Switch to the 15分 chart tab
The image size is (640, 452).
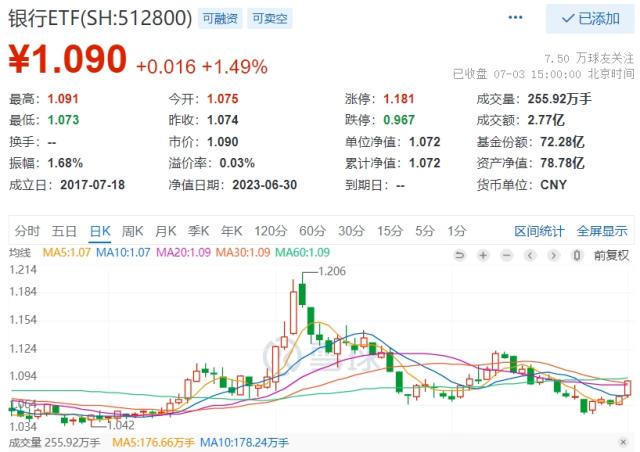[390, 231]
